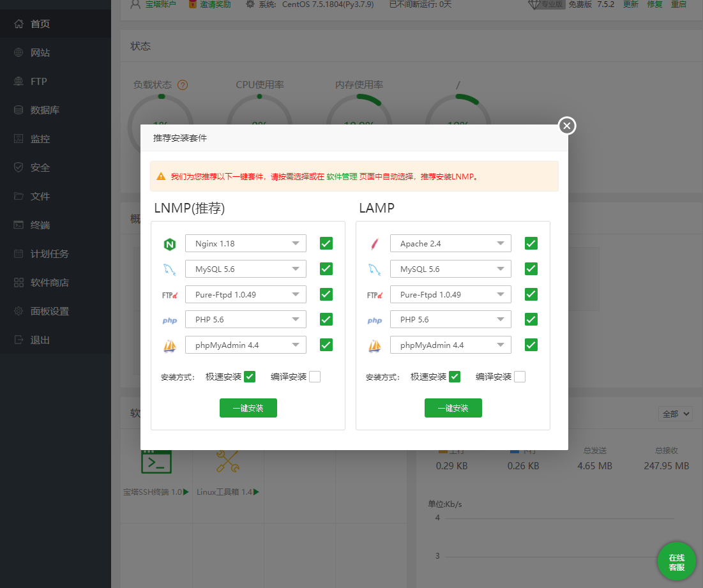Click the FTP icon in LNMP list
The height and width of the screenshot is (588, 703).
[169, 295]
